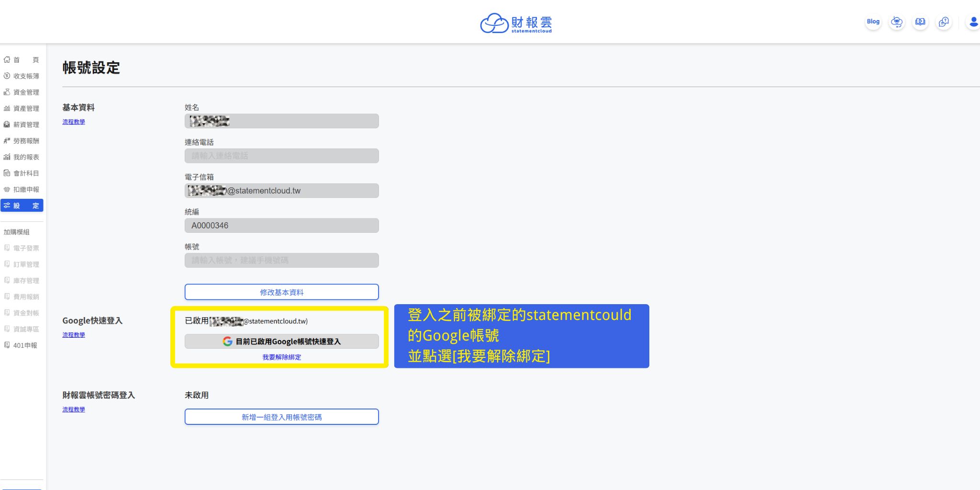Open 勞務報酬 in the sidebar

point(22,141)
